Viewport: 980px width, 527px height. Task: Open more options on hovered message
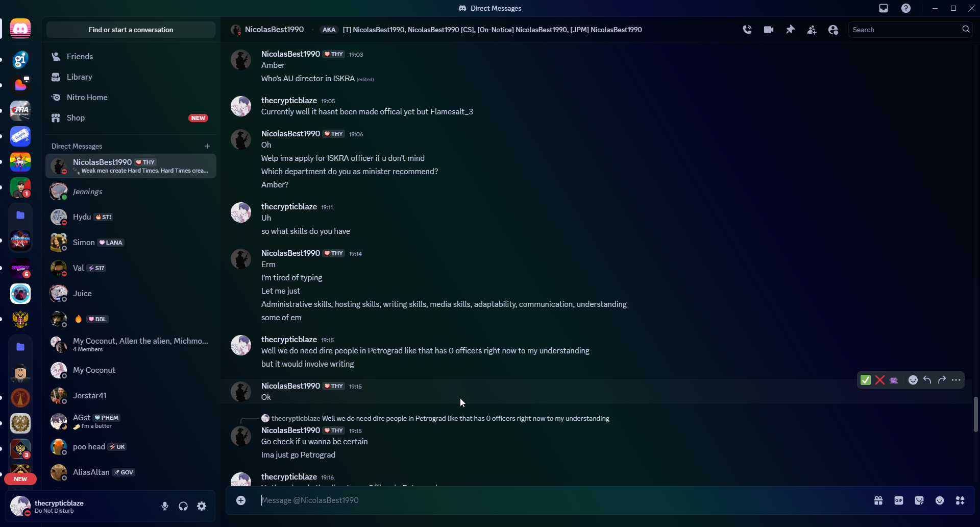tap(956, 380)
